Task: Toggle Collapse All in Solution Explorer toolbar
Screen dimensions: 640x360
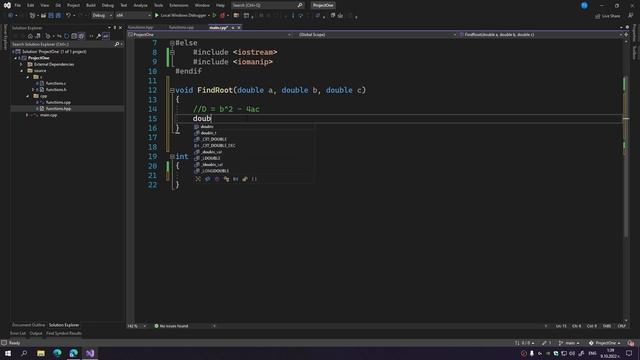Action: [x=74, y=36]
